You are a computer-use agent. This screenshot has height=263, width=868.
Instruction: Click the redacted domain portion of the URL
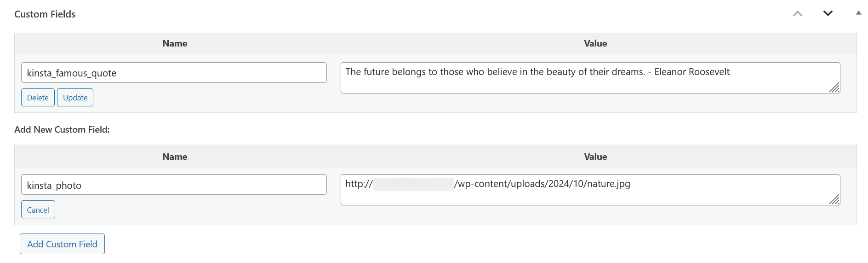(x=413, y=184)
